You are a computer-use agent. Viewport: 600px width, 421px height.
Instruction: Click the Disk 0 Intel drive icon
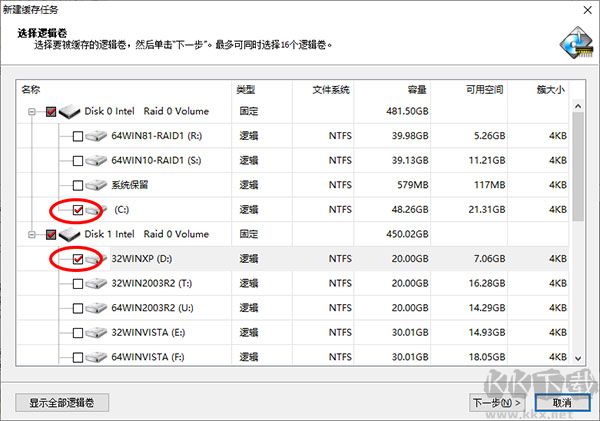pyautogui.click(x=70, y=111)
